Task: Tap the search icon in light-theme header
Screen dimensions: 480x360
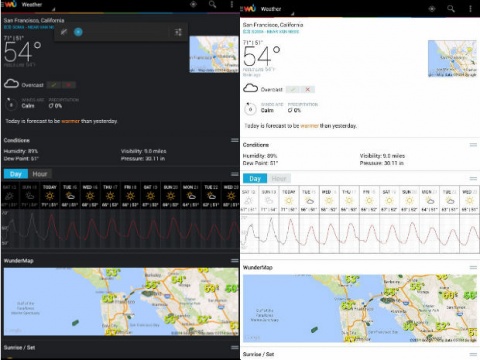Action: point(451,9)
